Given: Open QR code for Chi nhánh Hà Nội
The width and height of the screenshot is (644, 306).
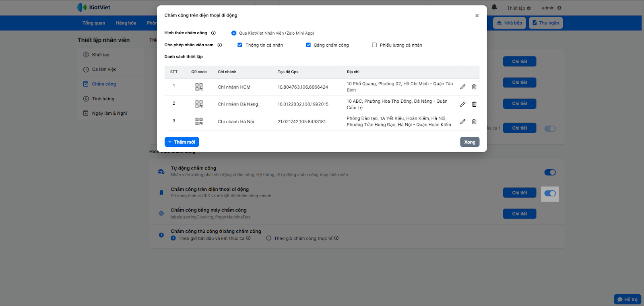Looking at the screenshot, I should click(199, 122).
